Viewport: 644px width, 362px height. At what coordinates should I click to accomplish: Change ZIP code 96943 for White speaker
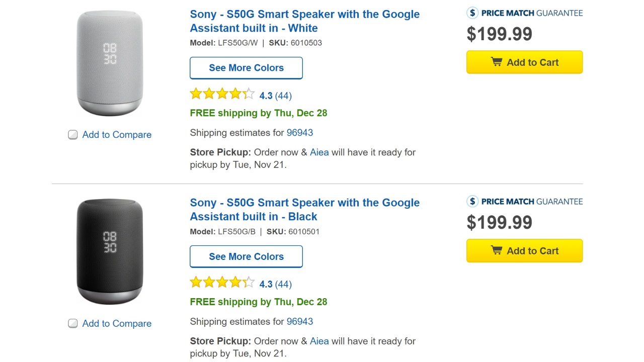300,133
